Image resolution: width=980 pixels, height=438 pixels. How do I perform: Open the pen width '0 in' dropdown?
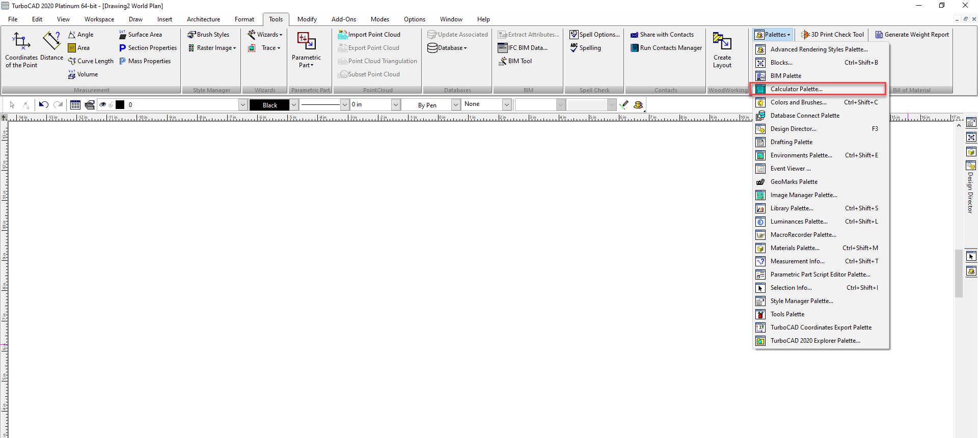395,105
